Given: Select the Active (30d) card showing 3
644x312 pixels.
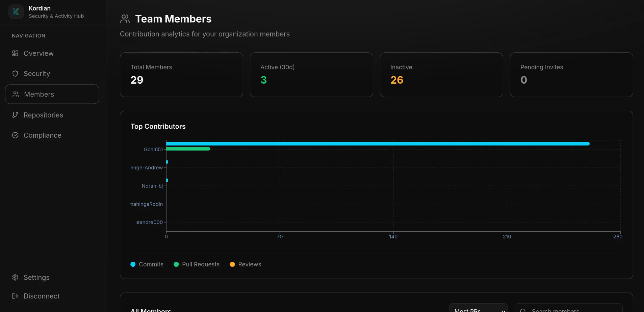Looking at the screenshot, I should point(311,75).
